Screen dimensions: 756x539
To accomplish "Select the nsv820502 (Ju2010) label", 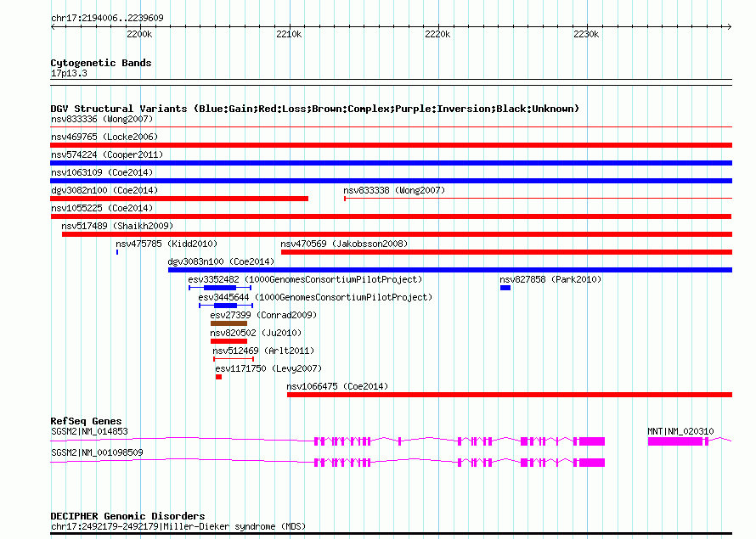I will 256,333.
